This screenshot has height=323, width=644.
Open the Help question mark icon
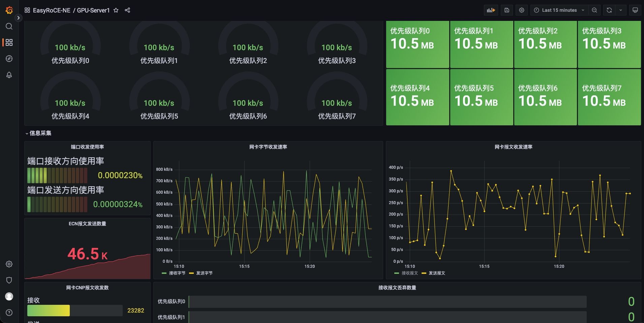[9, 313]
